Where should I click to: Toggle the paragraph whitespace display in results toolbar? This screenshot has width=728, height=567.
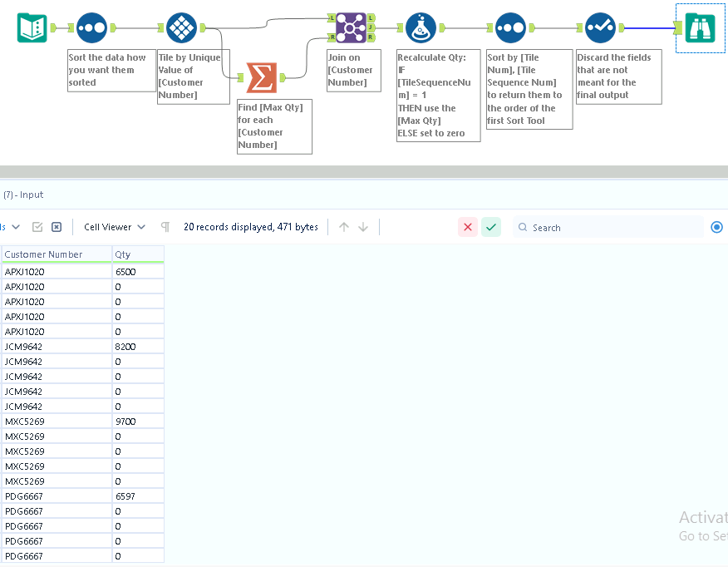(165, 226)
